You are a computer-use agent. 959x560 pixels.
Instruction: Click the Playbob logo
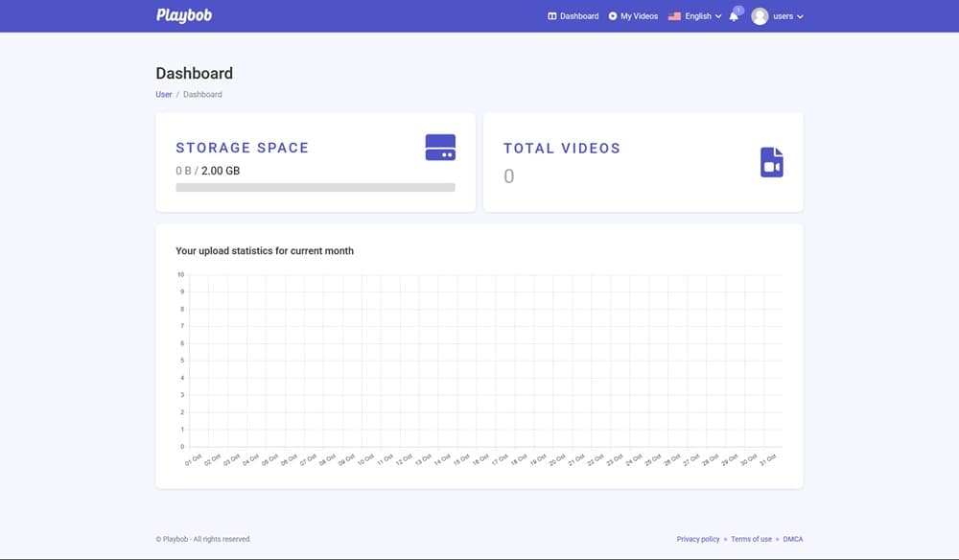(184, 15)
